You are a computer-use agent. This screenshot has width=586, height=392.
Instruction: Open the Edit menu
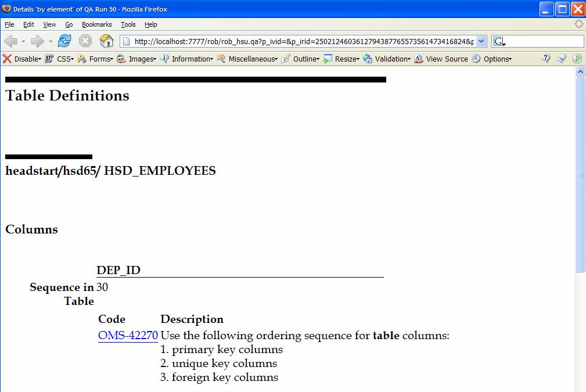(28, 24)
